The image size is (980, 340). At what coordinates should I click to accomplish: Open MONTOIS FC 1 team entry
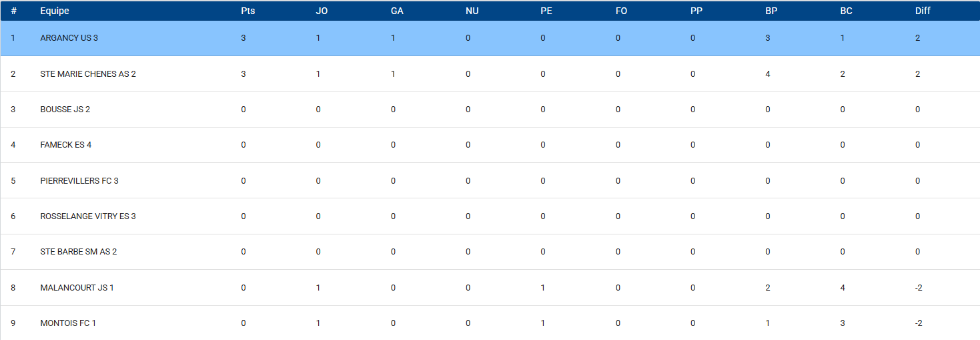pos(68,323)
